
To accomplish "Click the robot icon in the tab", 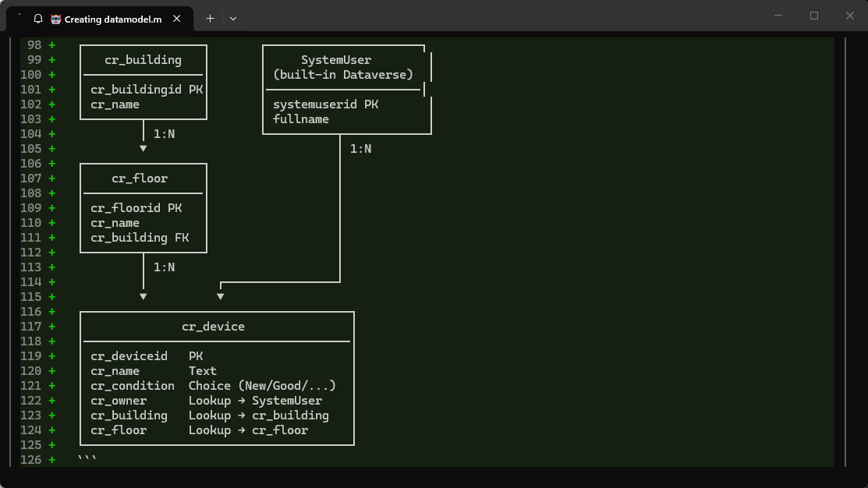I will tap(55, 19).
